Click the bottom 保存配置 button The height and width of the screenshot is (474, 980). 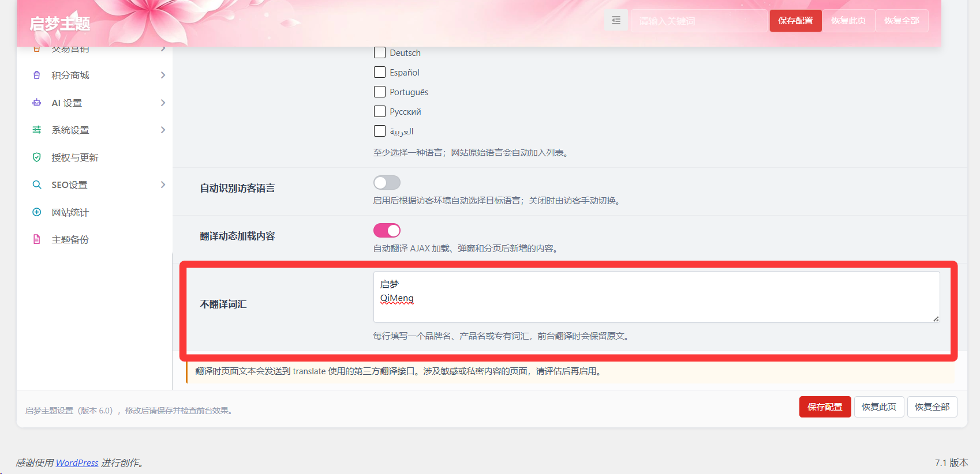[x=825, y=407]
